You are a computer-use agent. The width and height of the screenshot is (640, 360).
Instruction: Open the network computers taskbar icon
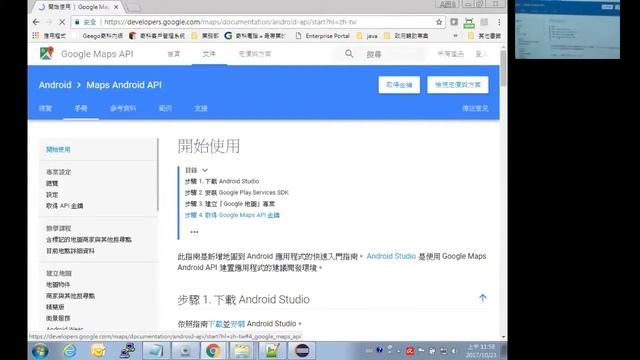tap(127, 351)
